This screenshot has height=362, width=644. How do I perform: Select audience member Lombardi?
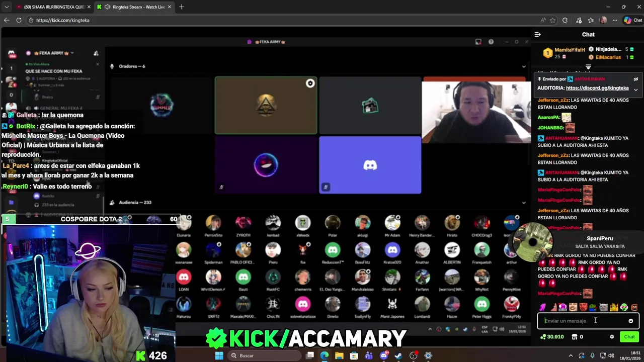tap(422, 307)
